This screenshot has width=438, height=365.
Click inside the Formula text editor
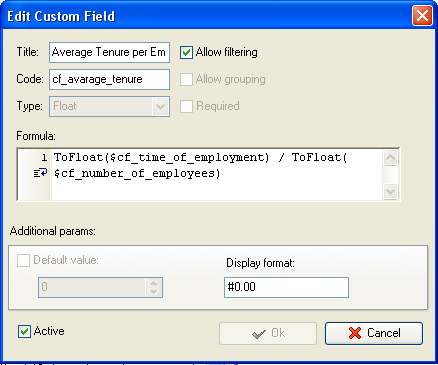(x=217, y=174)
